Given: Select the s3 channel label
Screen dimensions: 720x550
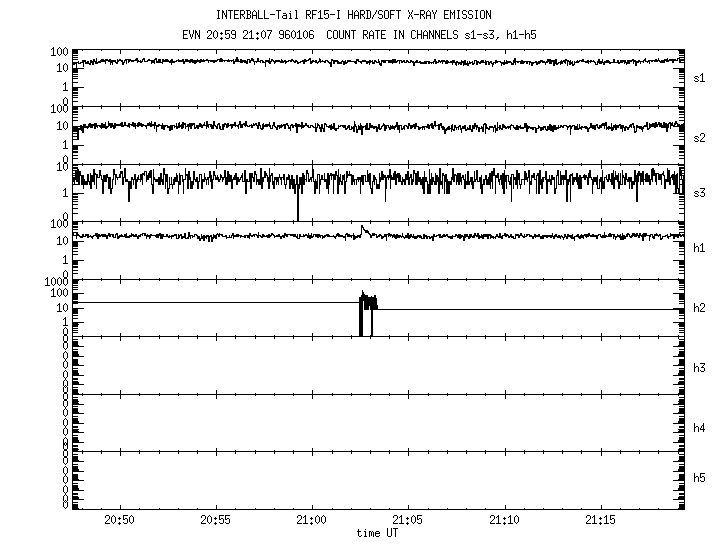Looking at the screenshot, I should [x=700, y=192].
